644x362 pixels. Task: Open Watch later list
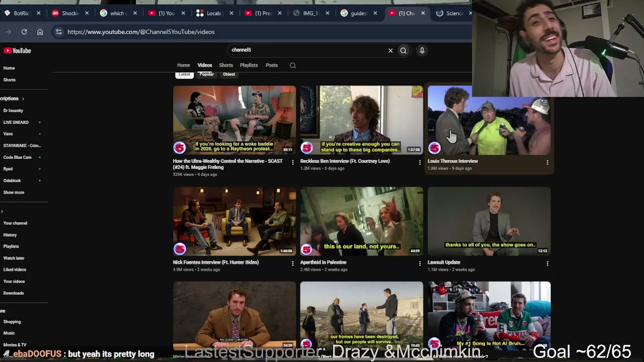(x=14, y=258)
